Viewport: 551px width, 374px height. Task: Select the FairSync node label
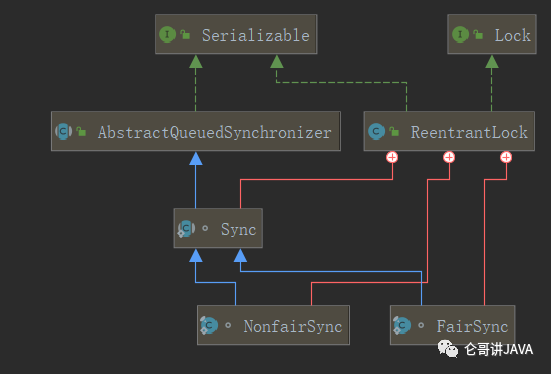(x=472, y=327)
